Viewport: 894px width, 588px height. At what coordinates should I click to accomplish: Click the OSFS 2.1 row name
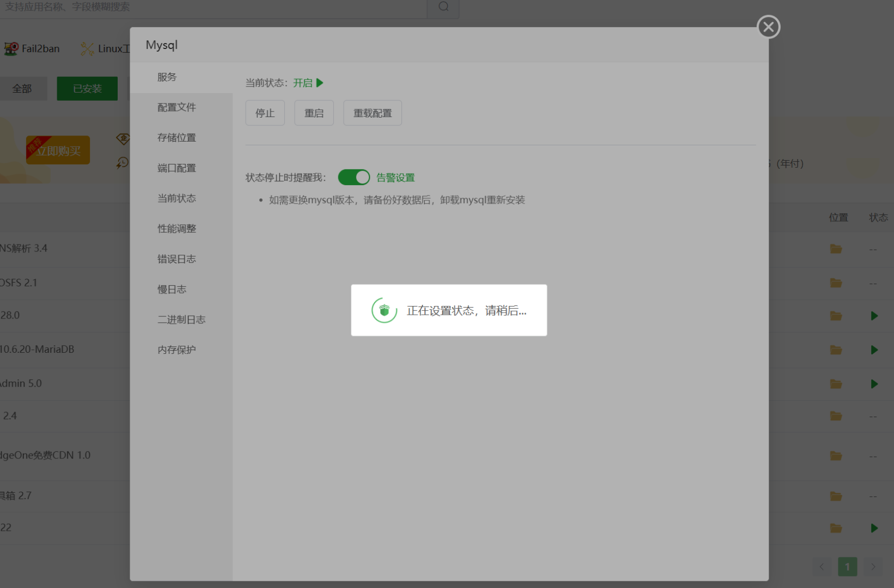pos(19,283)
